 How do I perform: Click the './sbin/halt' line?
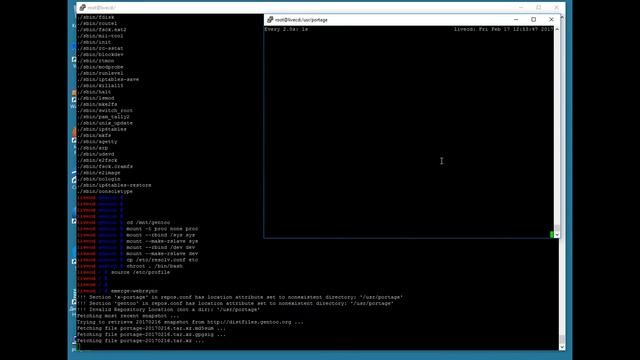(x=94, y=92)
